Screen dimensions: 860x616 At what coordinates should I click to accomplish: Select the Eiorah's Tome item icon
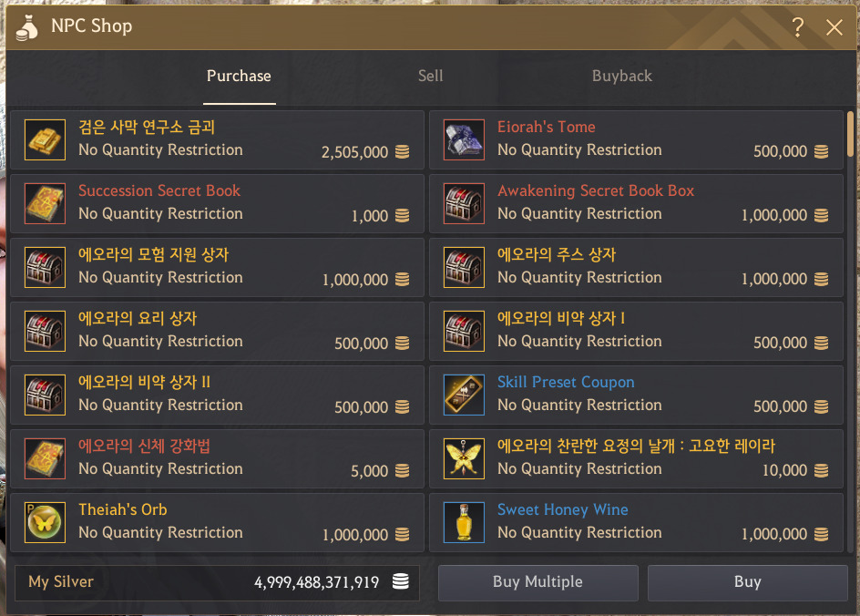click(x=464, y=139)
